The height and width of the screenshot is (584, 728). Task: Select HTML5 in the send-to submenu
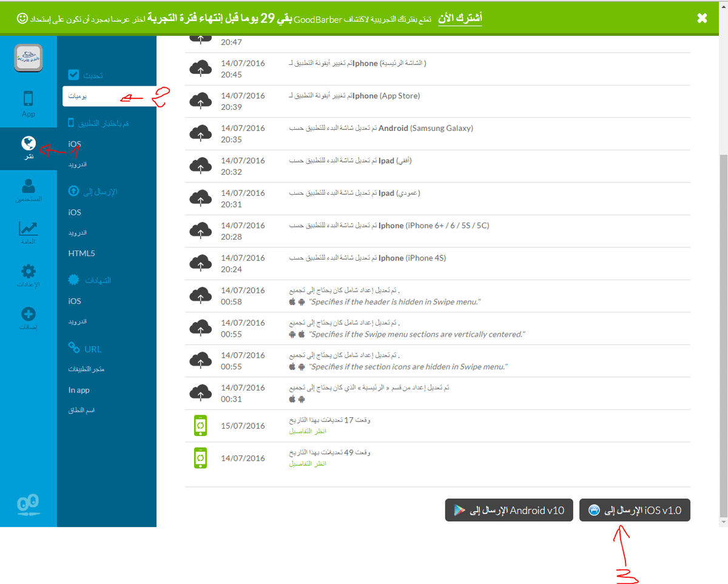[x=82, y=253]
